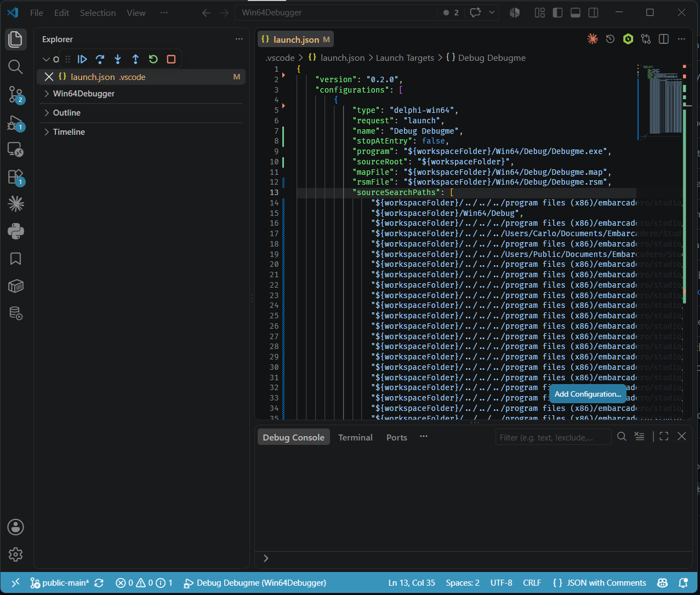Click the .vscode breadcrumb
Viewport: 700px width, 595px height.
click(x=280, y=58)
